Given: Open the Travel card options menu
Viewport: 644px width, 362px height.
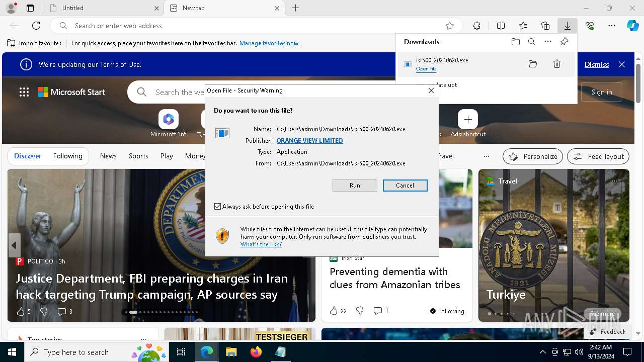Looking at the screenshot, I should [614, 181].
